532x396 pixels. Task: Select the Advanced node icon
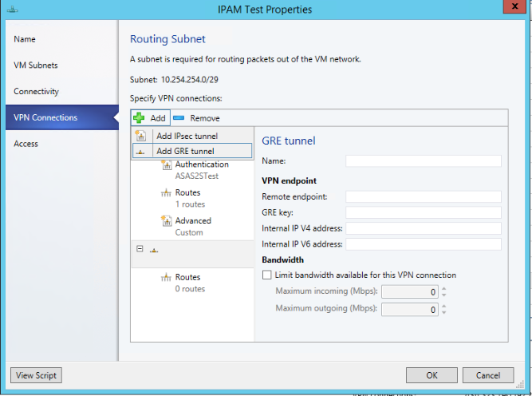tap(167, 221)
